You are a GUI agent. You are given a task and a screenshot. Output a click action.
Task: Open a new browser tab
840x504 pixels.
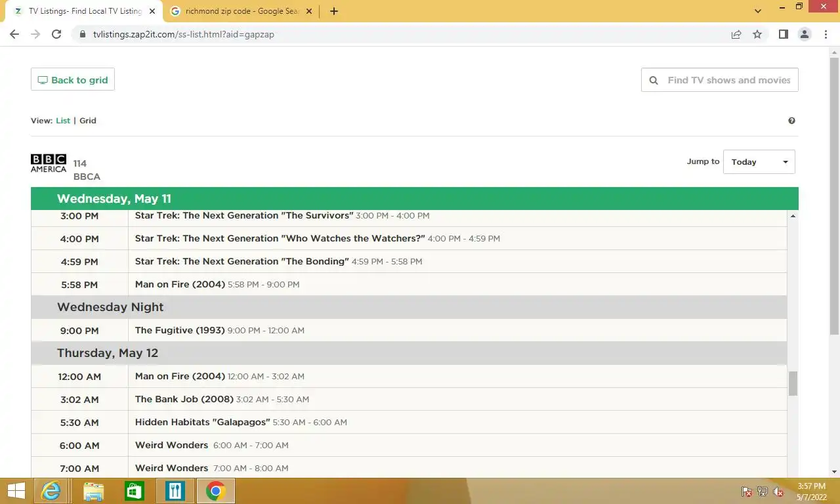click(333, 11)
